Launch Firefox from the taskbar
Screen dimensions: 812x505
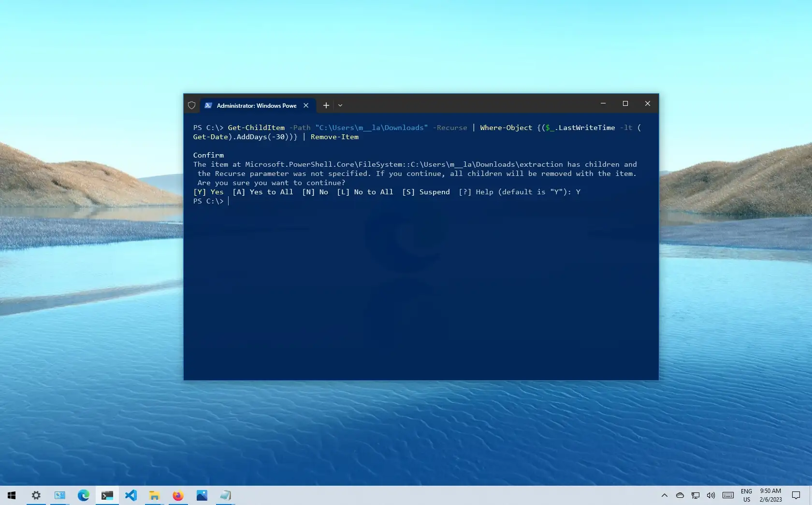point(178,495)
